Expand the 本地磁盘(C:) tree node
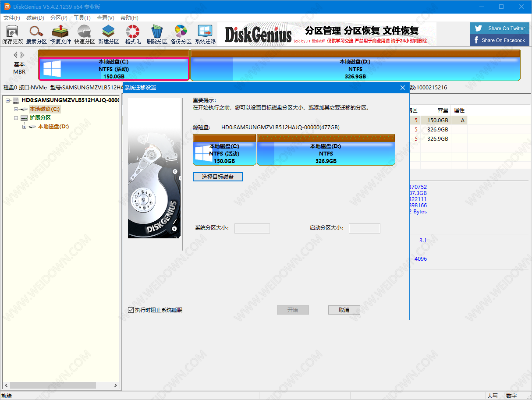Screen dimensions: 532x400 [16, 109]
